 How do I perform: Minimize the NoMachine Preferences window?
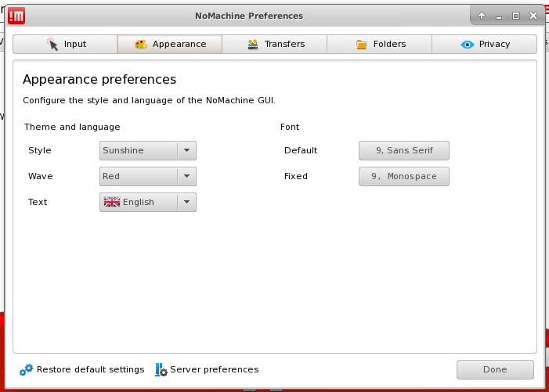coord(499,16)
